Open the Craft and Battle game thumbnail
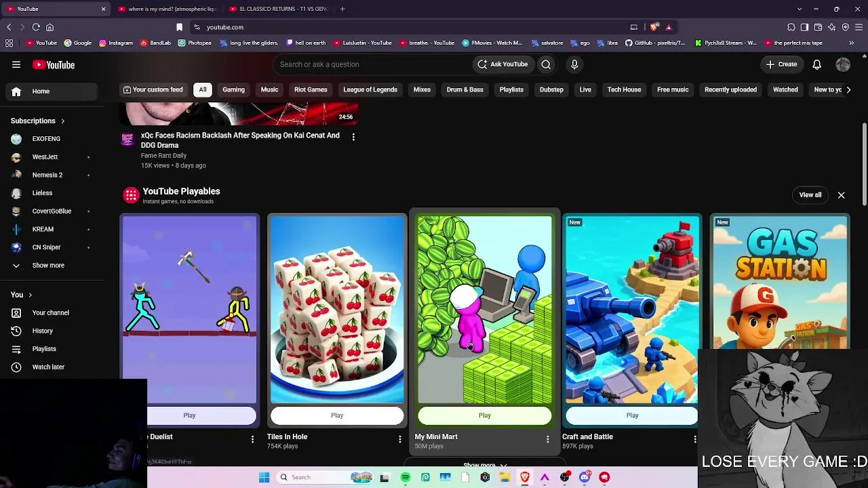868x488 pixels. click(x=632, y=310)
